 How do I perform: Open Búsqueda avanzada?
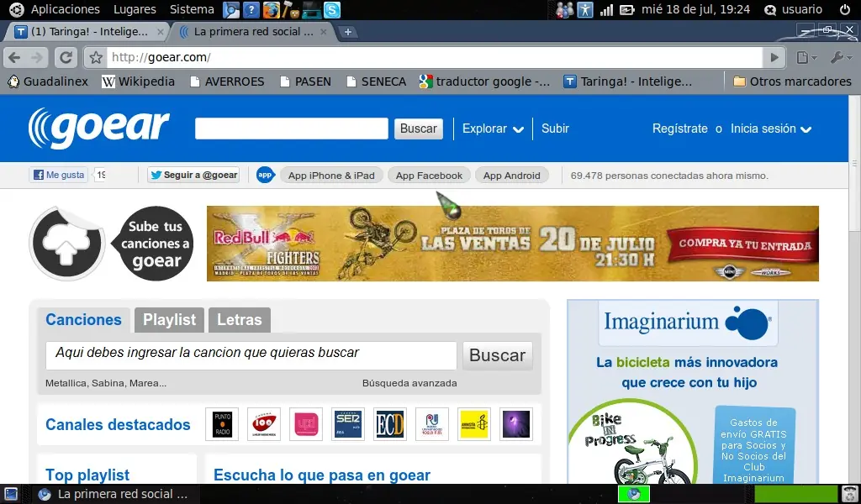click(x=409, y=383)
